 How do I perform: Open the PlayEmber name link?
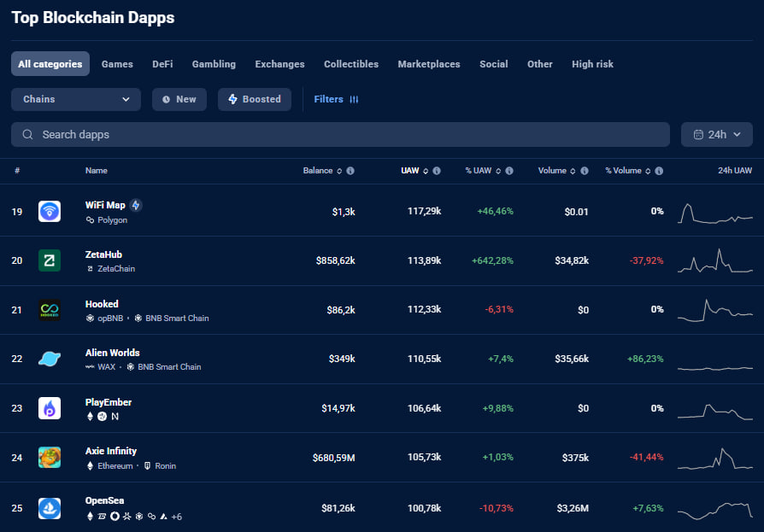109,402
